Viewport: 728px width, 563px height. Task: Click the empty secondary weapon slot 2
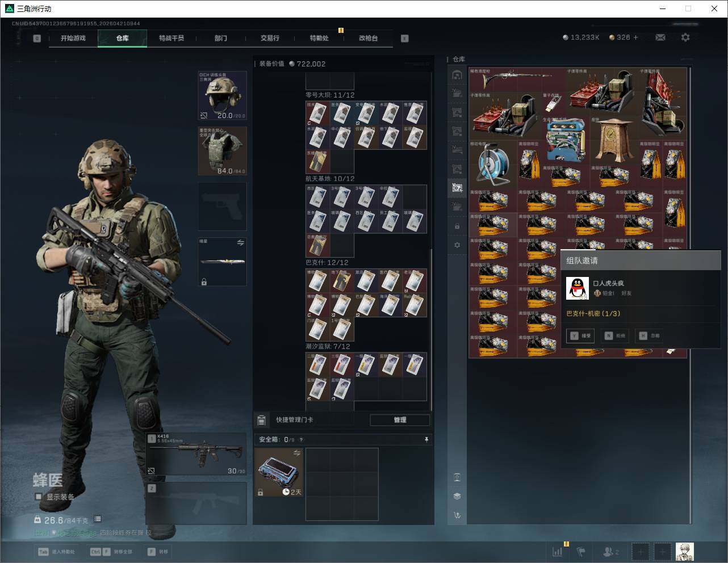tap(196, 503)
